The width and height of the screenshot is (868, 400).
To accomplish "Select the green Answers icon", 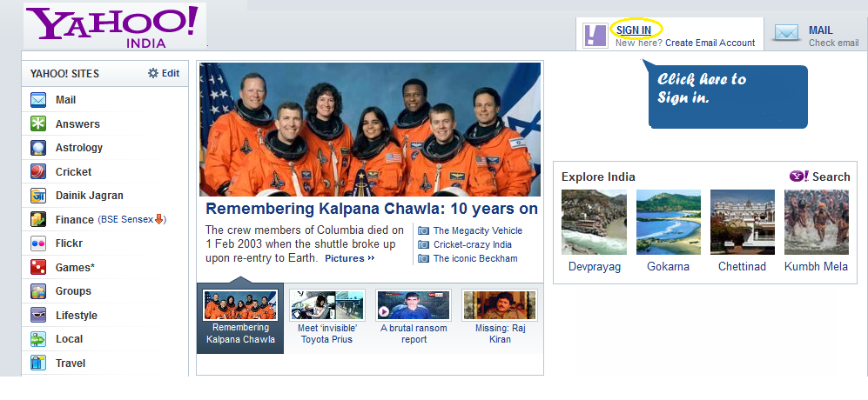I will click(x=38, y=124).
